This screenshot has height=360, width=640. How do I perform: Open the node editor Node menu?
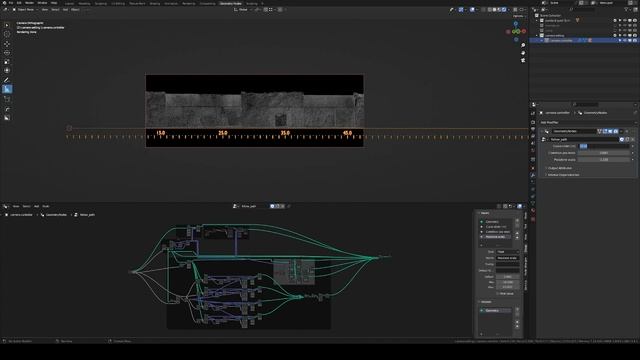pos(46,206)
